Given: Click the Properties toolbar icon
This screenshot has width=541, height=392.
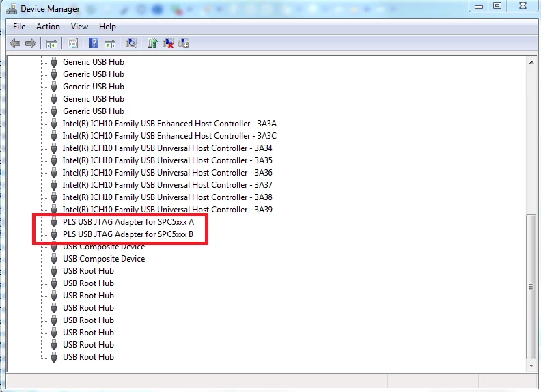Looking at the screenshot, I should tap(73, 44).
